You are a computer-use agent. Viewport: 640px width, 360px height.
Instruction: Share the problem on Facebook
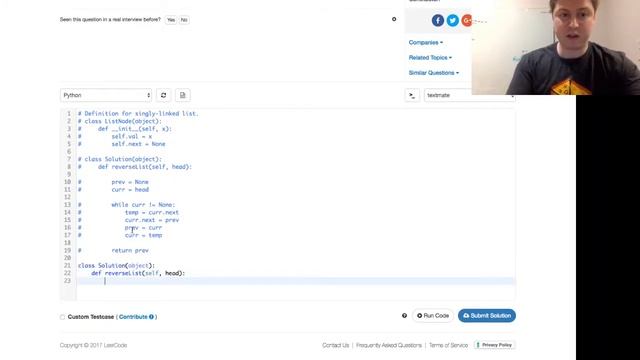click(438, 20)
